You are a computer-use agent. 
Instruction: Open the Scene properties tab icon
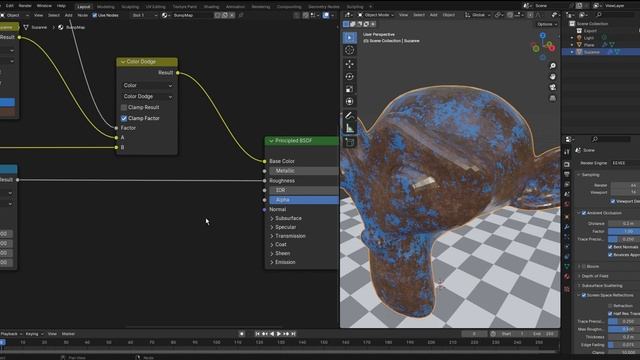[x=567, y=194]
